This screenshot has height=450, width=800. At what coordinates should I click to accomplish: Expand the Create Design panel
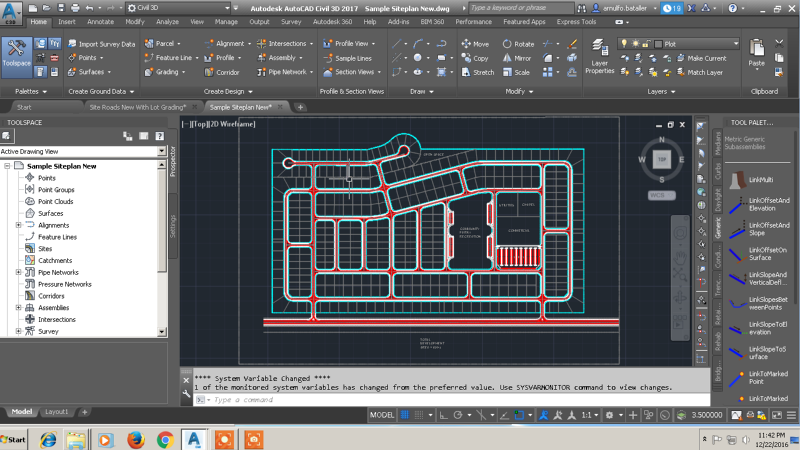coord(228,91)
